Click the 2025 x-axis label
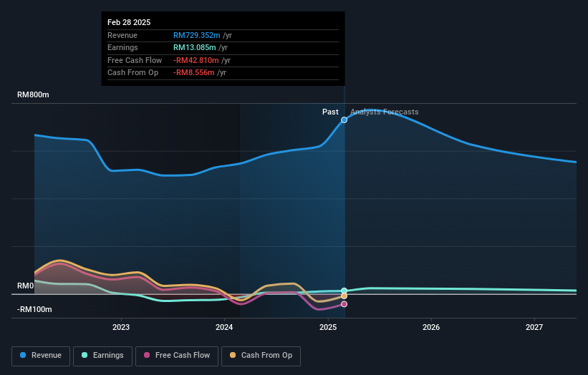The height and width of the screenshot is (375, 588). [328, 328]
